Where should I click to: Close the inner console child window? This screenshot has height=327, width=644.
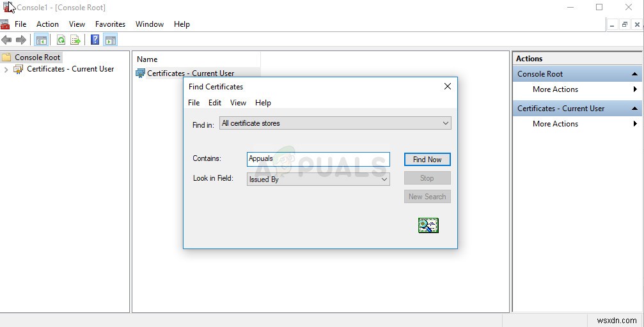(x=637, y=25)
